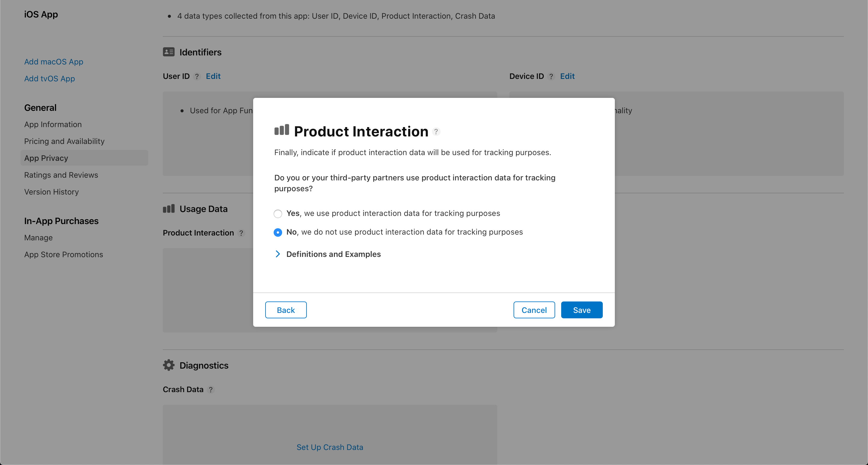
Task: Click the dialog's tracking purposes question text
Action: pyautogui.click(x=415, y=183)
